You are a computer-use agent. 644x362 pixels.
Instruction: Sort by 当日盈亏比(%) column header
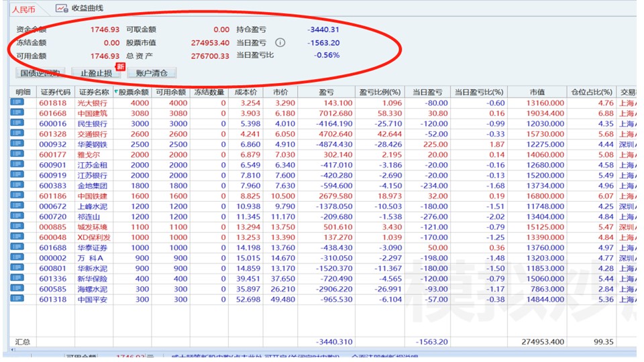click(478, 92)
